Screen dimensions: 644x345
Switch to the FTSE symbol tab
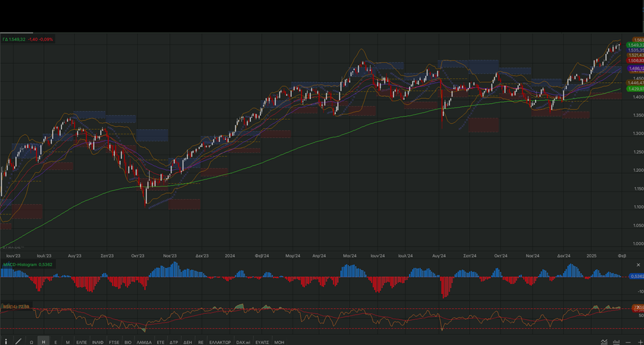coord(114,342)
